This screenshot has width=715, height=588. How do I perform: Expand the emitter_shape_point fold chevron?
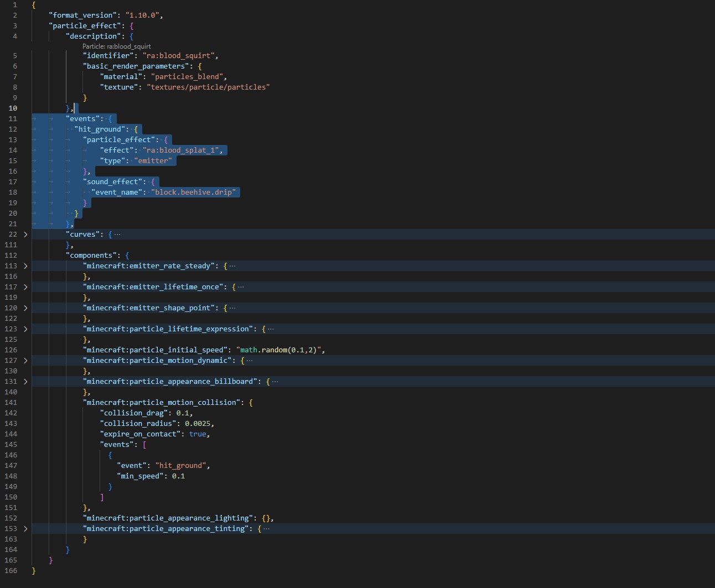tap(25, 308)
